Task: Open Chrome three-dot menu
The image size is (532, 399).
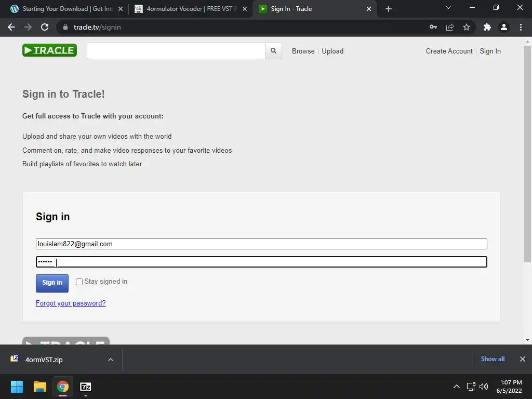Action: coord(521,27)
